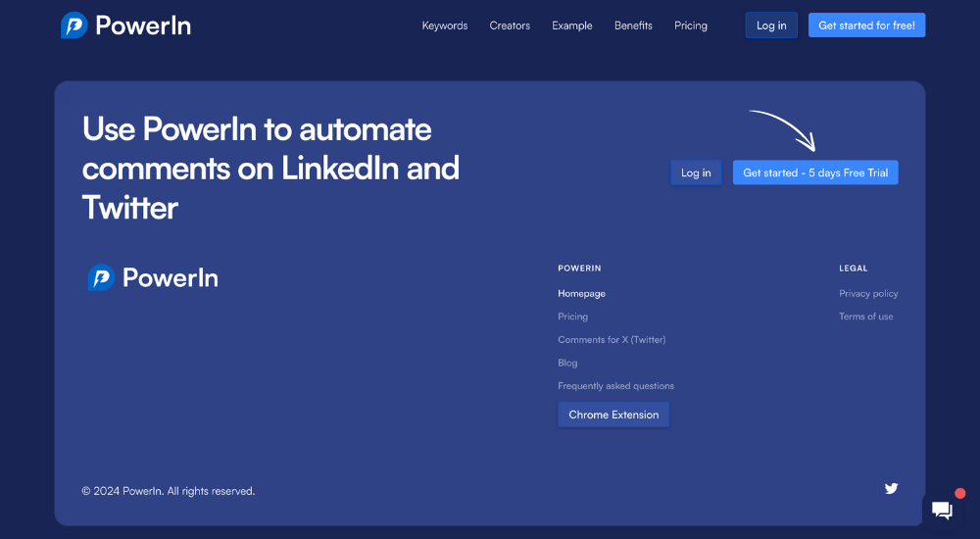Screen dimensions: 980x539
Task: Go to Keywords section in navigation
Action: pos(444,25)
